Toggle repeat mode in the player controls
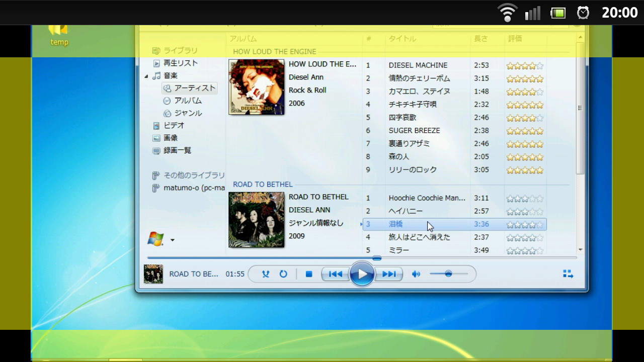 click(283, 274)
